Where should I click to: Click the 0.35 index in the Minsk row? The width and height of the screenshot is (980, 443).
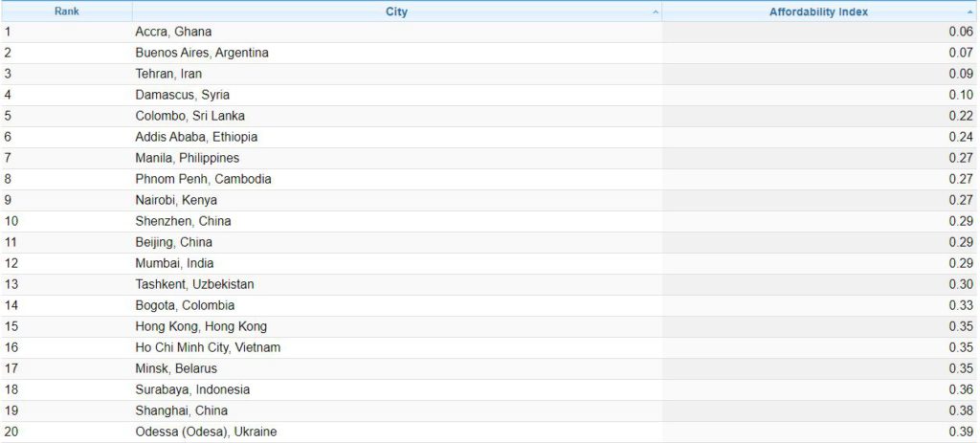[961, 368]
